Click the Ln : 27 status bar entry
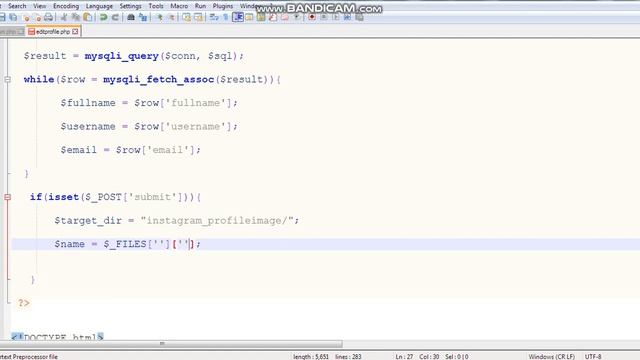 pos(404,356)
